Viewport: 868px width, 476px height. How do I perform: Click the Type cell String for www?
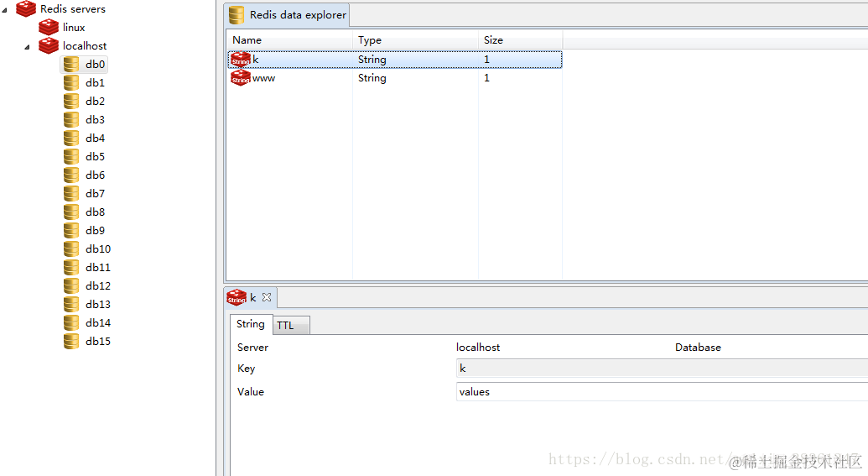[372, 78]
